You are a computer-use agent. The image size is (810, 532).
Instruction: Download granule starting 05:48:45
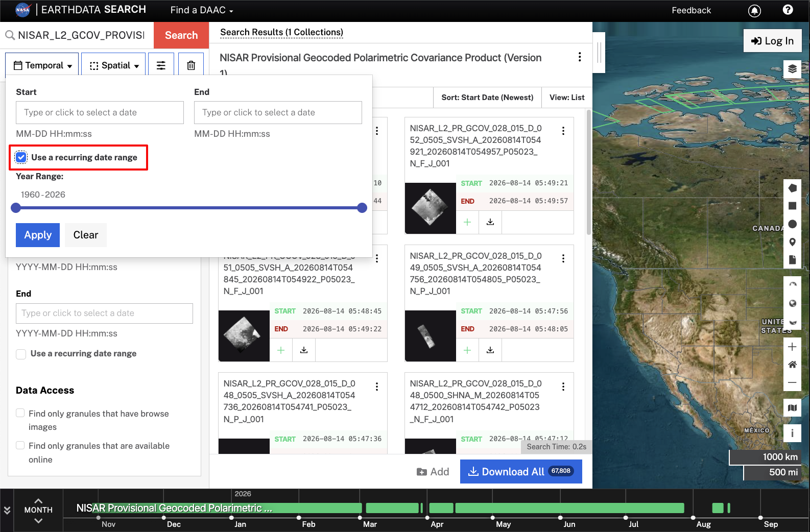tap(304, 350)
